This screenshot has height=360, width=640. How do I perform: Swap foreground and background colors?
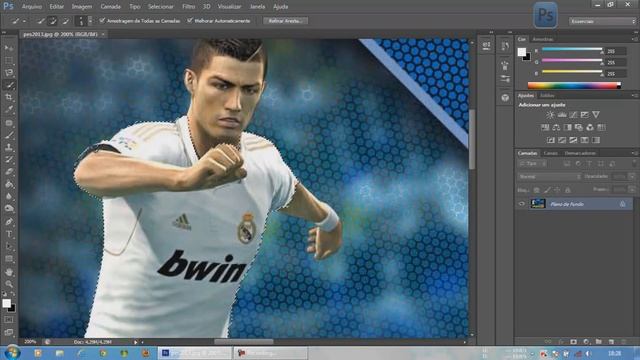13,294
